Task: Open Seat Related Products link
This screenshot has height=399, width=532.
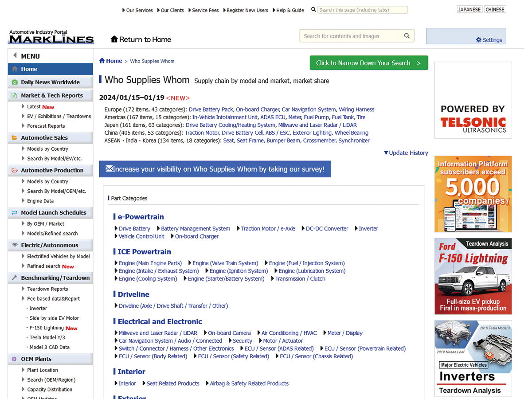Action: click(173, 383)
